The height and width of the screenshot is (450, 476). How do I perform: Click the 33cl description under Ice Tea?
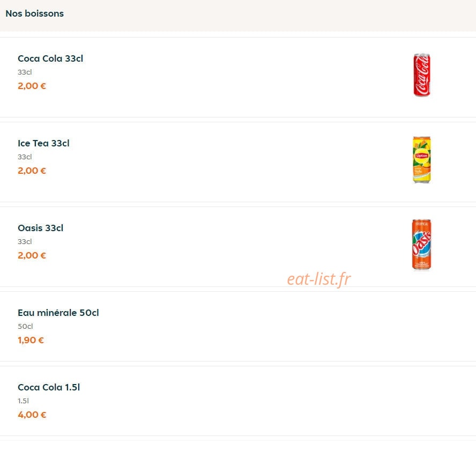click(x=25, y=157)
